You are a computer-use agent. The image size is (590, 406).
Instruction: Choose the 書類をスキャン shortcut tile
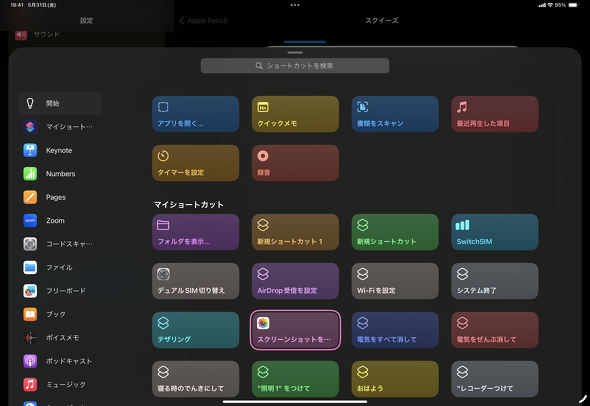coord(395,114)
